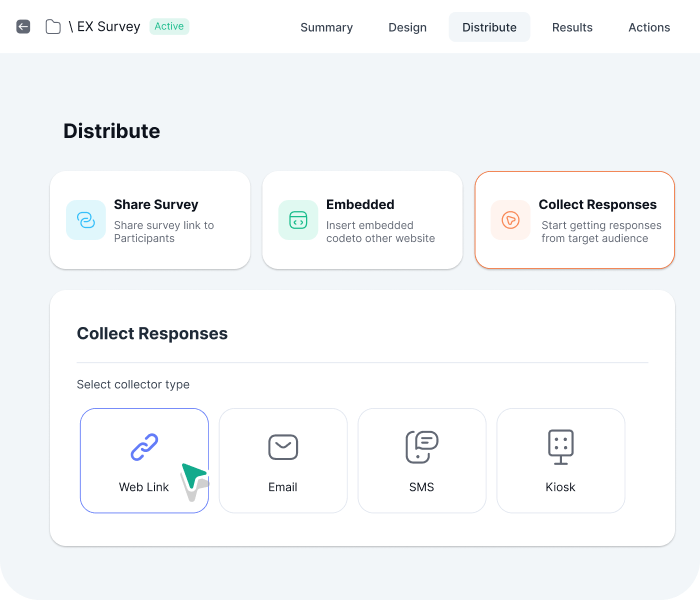700x600 pixels.
Task: Click the EX Survey title text
Action: [x=108, y=27]
